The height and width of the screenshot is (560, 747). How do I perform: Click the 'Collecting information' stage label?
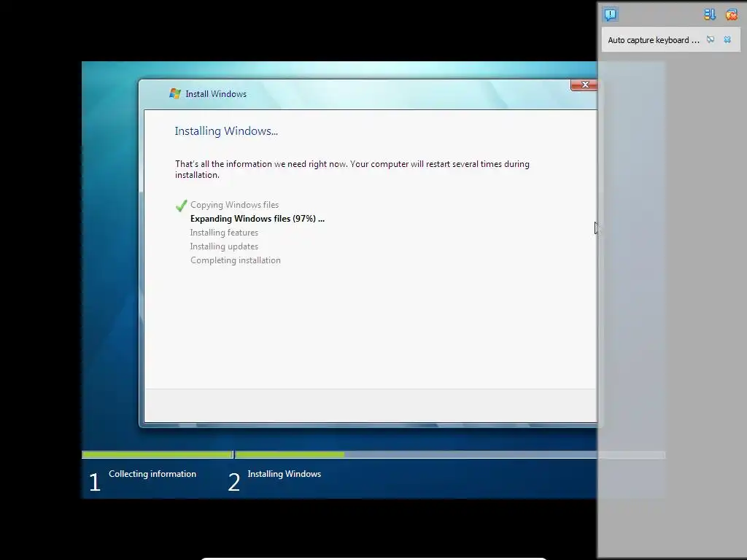point(152,474)
